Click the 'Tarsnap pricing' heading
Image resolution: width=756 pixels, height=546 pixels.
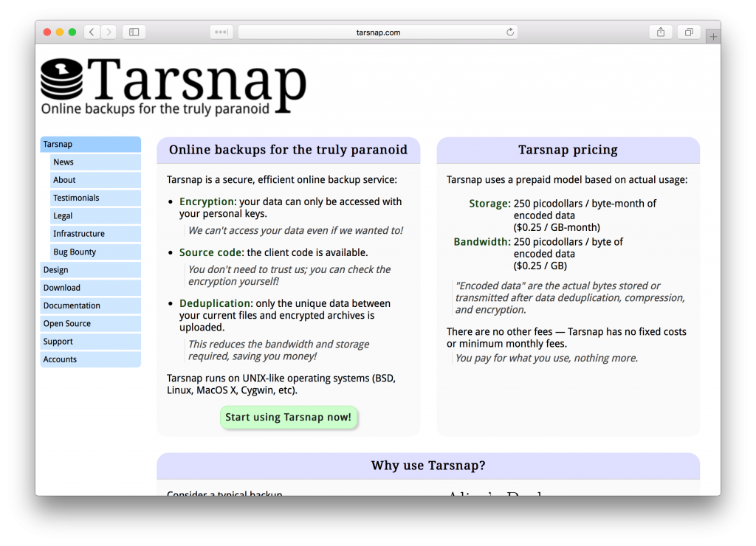pyautogui.click(x=568, y=150)
